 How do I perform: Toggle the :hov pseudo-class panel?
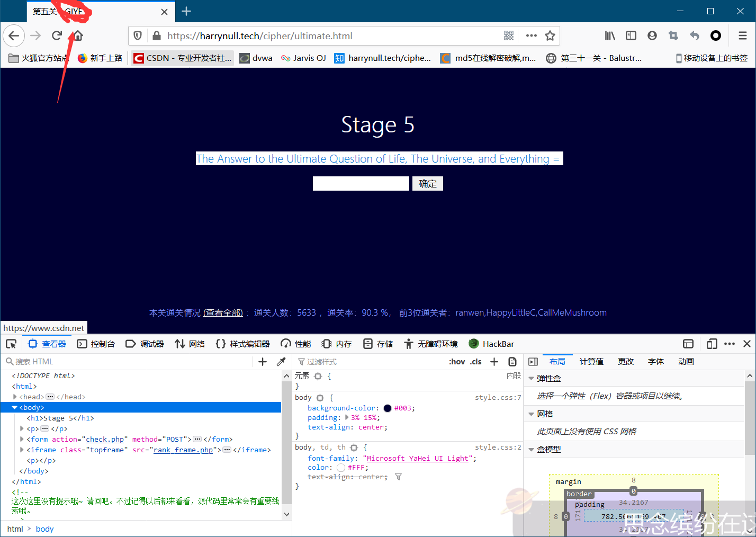[456, 361]
